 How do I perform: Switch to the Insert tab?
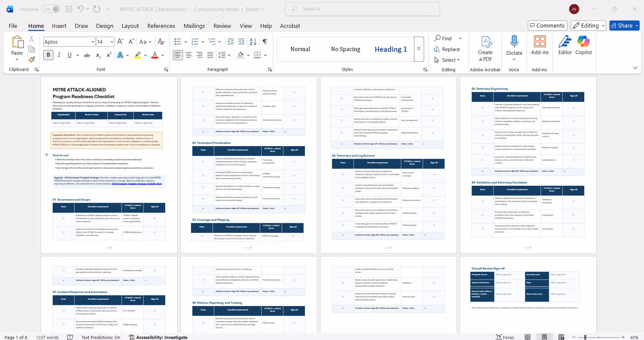click(59, 26)
